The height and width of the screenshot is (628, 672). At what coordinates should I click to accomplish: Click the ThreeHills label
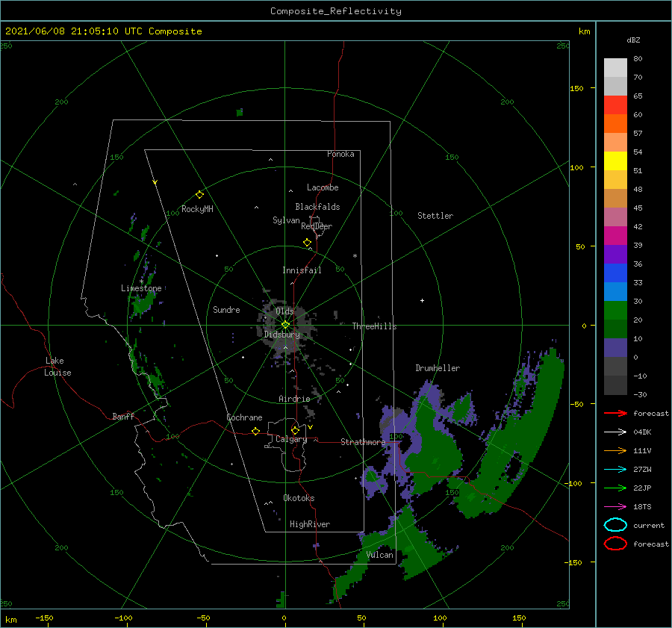(x=375, y=326)
